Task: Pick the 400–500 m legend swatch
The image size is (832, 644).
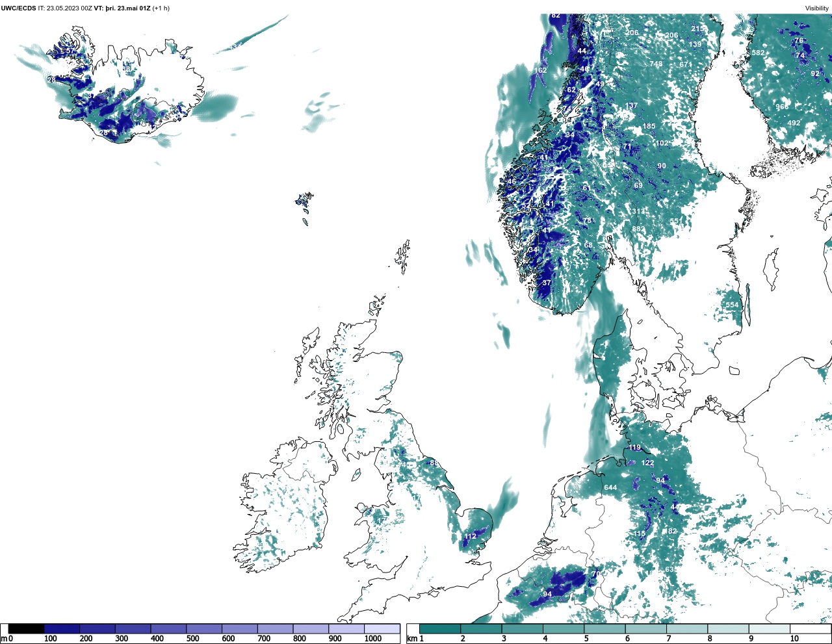Action: pos(168,629)
